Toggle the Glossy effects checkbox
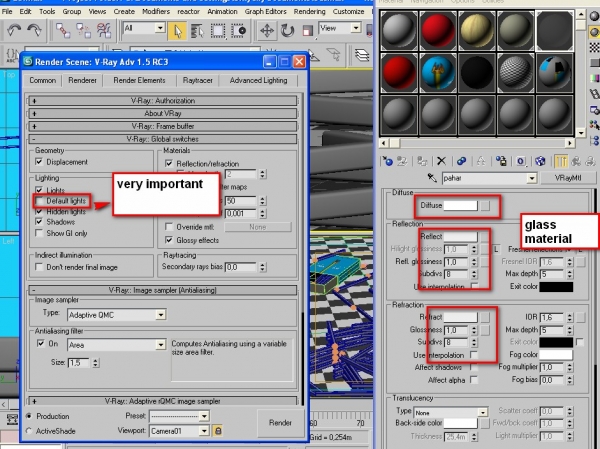This screenshot has height=449, width=600. pos(169,240)
